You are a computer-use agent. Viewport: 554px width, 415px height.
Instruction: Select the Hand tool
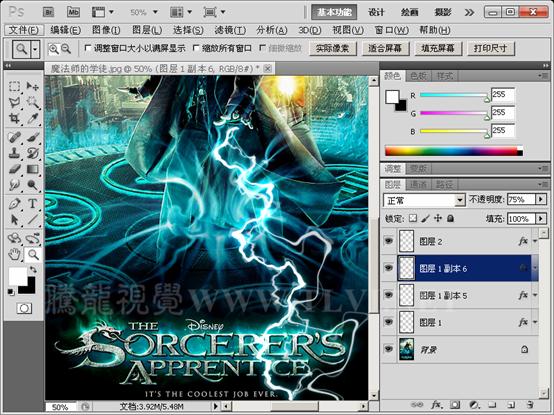pos(14,254)
